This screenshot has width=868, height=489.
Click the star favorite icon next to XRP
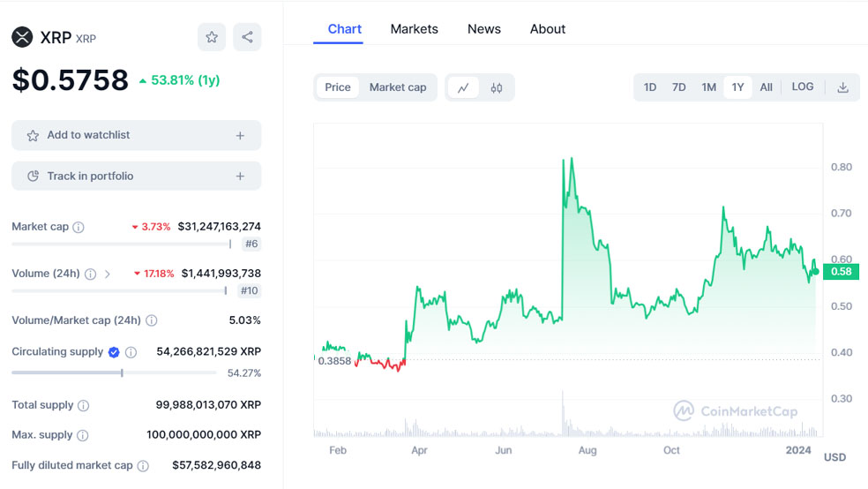(x=212, y=37)
